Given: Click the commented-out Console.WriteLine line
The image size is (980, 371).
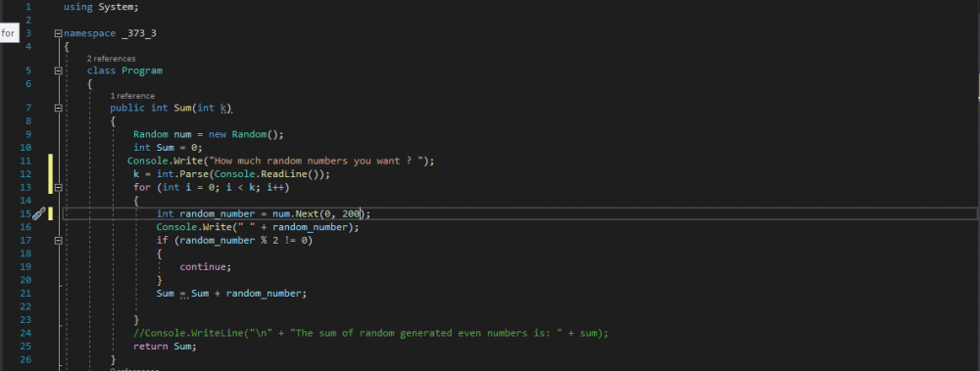Looking at the screenshot, I should (x=370, y=333).
